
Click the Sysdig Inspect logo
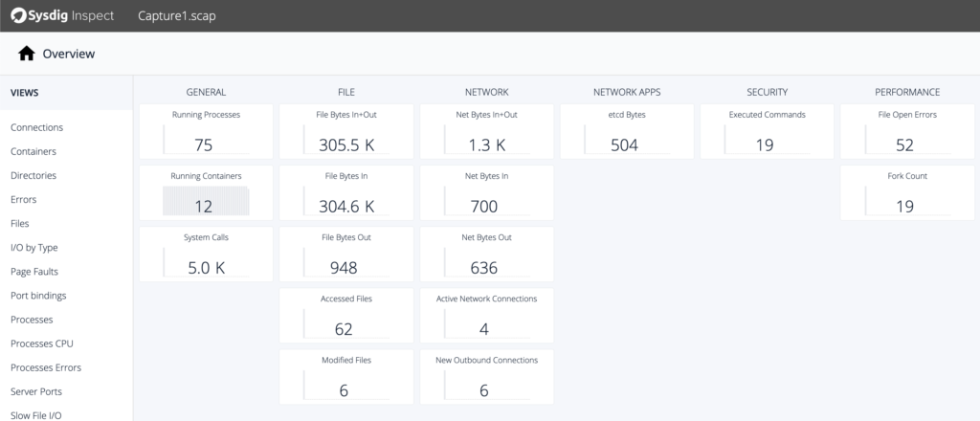point(64,15)
